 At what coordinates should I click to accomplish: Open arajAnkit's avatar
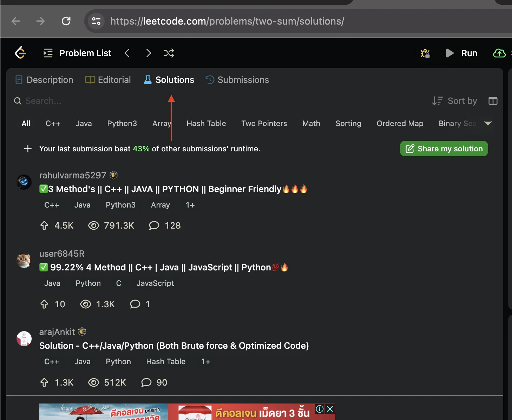pyautogui.click(x=24, y=339)
